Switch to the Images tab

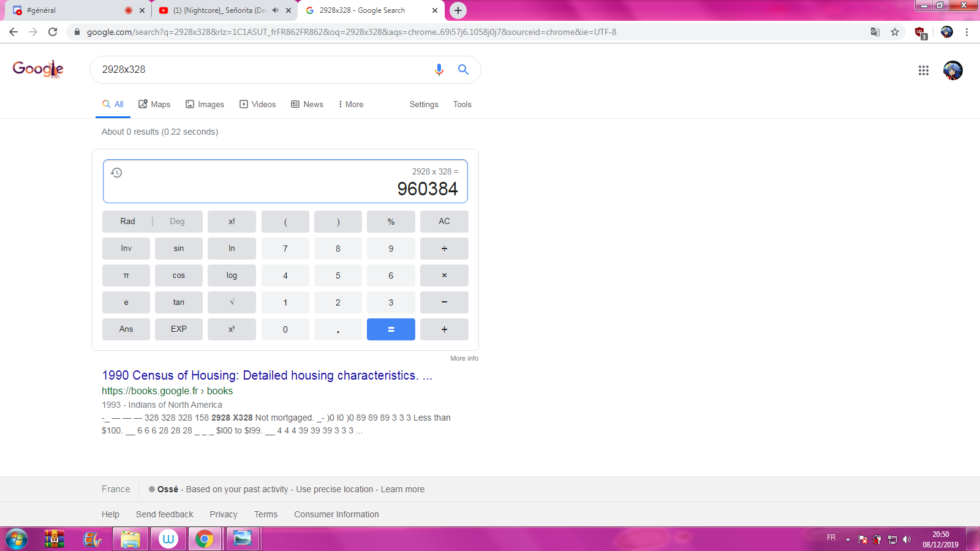point(205,105)
